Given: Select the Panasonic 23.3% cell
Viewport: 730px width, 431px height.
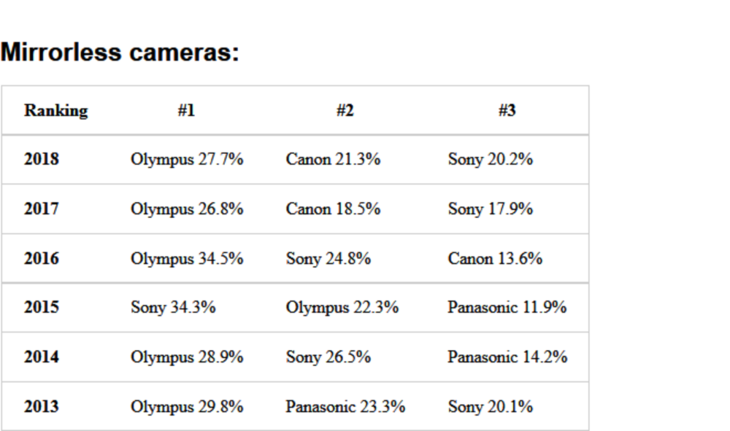Looking at the screenshot, I should coord(345,406).
